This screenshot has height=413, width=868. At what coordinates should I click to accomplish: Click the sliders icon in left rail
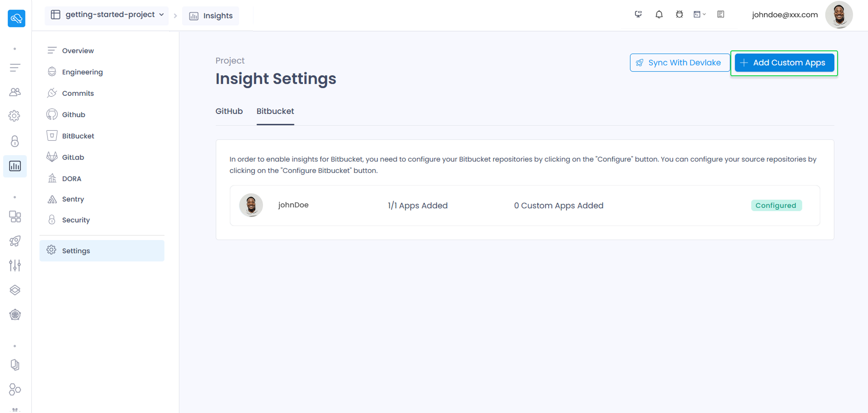[x=15, y=265]
